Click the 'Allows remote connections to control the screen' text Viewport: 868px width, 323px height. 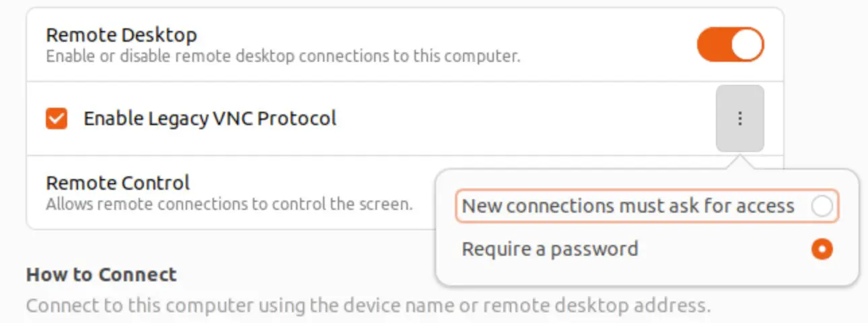point(229,203)
